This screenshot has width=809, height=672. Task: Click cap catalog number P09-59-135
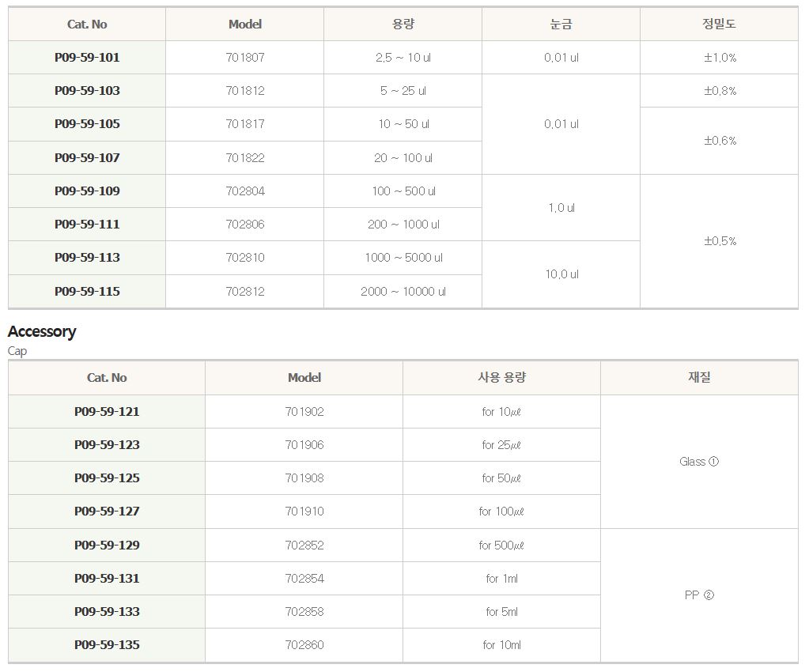tap(107, 645)
